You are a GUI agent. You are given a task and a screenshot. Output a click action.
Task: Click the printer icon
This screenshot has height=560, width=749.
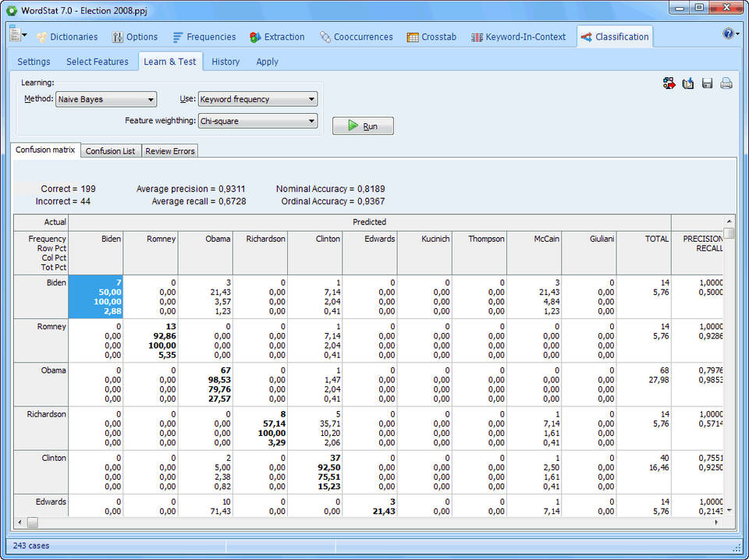(726, 83)
